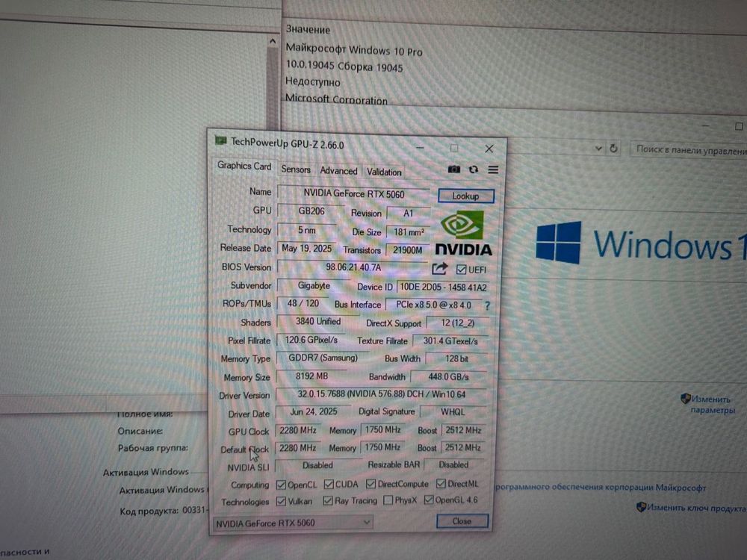Viewport: 747px width, 560px height.
Task: Click the Изменить параметры link
Action: tap(712, 404)
